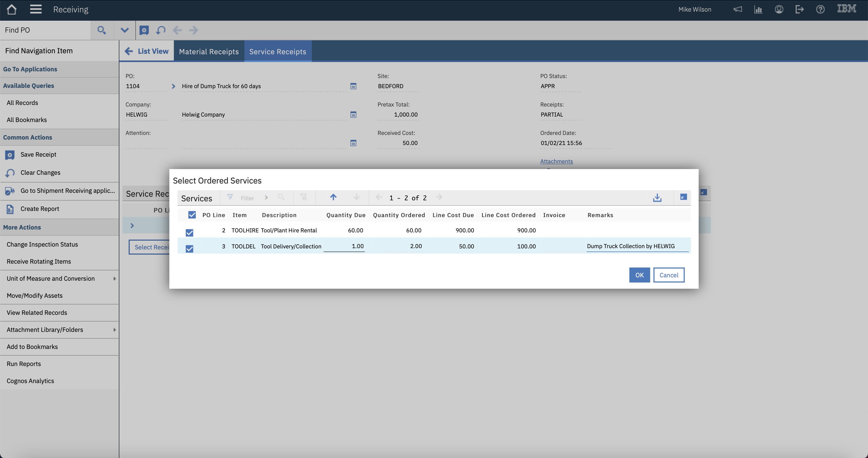Switch to the Material Receipts tab

(209, 51)
